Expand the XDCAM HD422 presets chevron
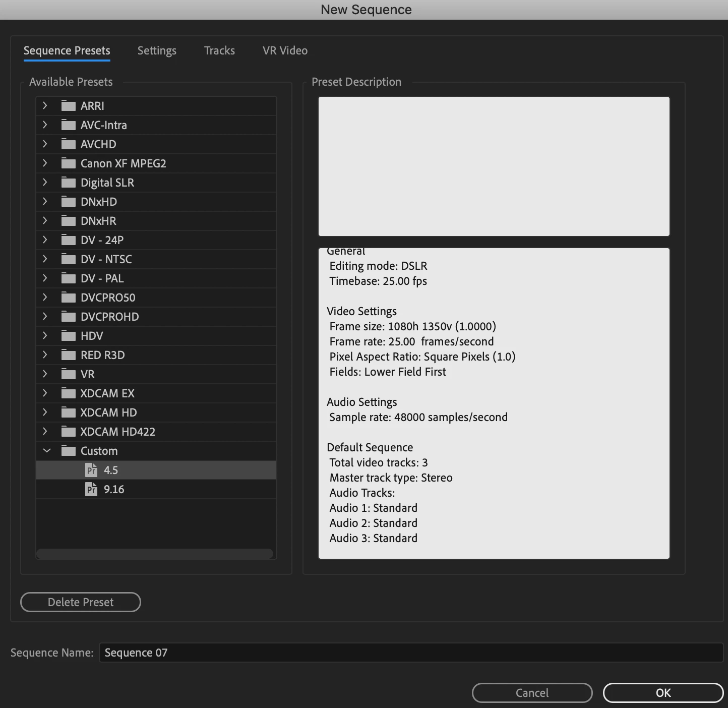This screenshot has height=708, width=728. coord(45,431)
